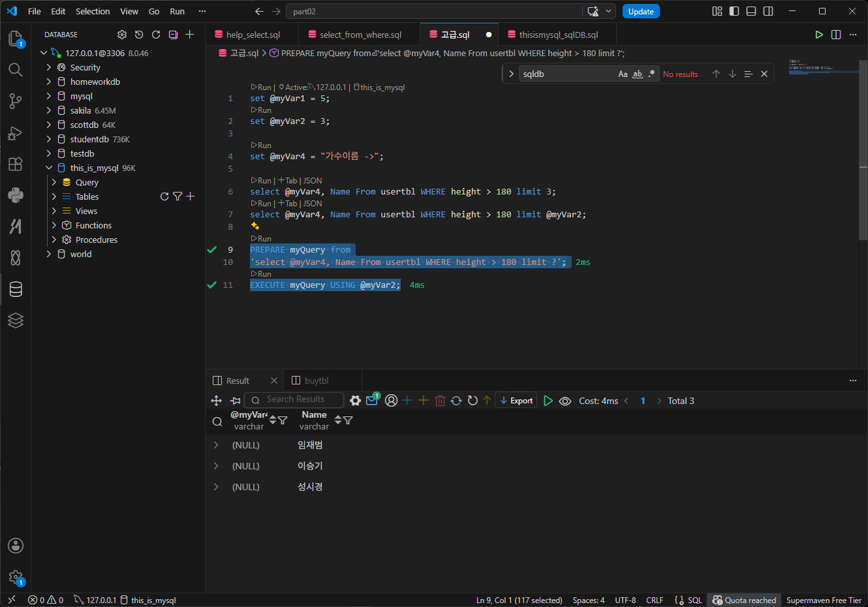Expand the Tables node
The width and height of the screenshot is (868, 607).
54,196
